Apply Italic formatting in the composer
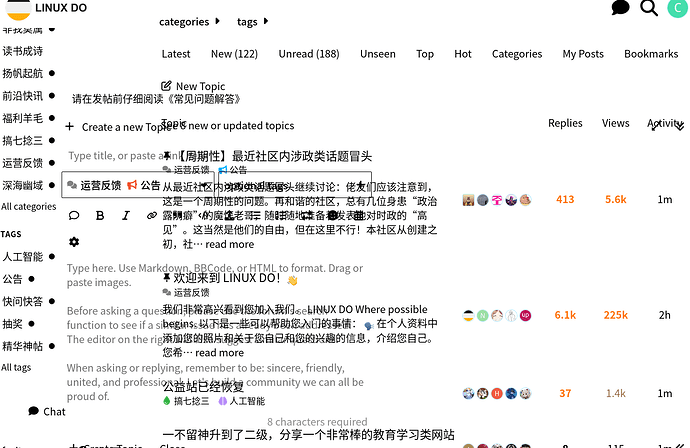Viewport: 690px width, 448px height. pyautogui.click(x=126, y=215)
